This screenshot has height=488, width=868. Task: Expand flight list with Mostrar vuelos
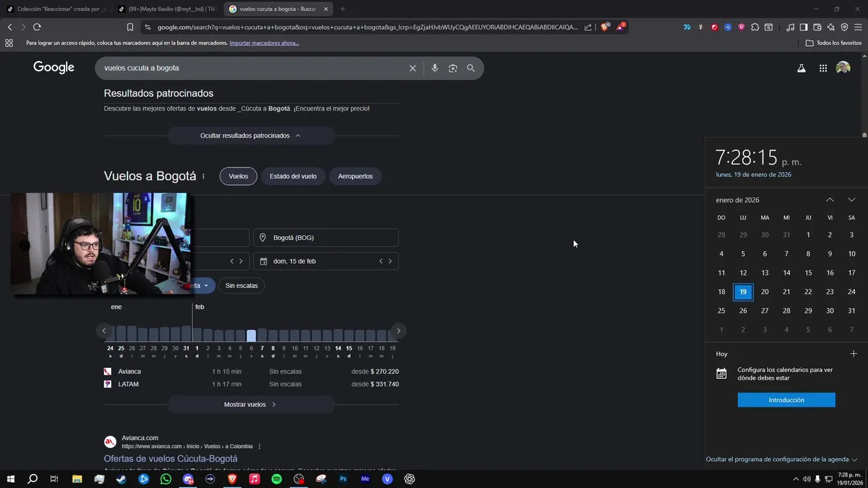[x=251, y=405]
